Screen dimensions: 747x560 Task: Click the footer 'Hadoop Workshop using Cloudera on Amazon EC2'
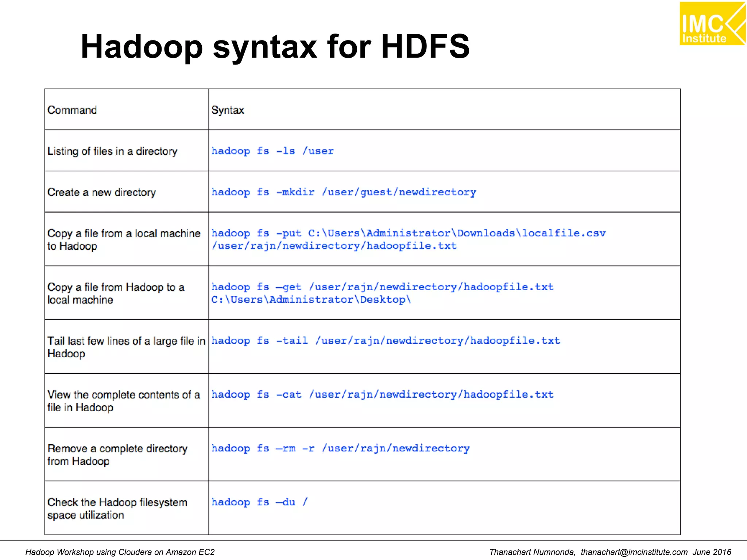pos(120,552)
